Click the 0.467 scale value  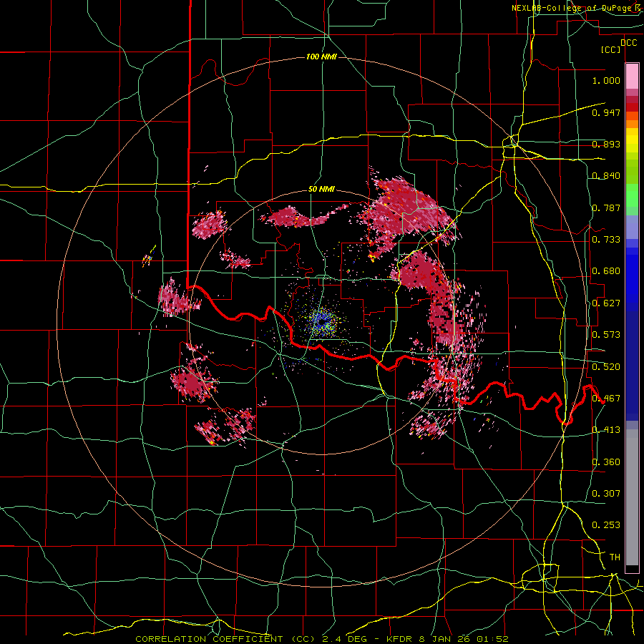606,399
